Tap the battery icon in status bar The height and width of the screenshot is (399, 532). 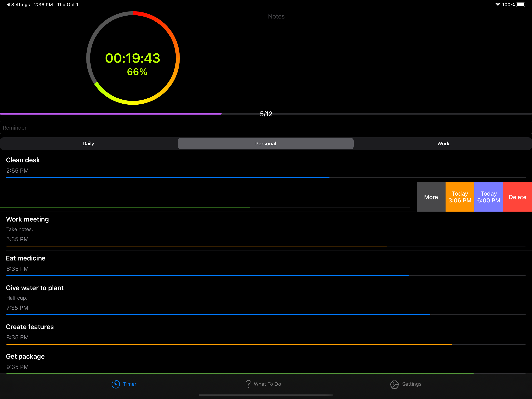[x=521, y=4]
